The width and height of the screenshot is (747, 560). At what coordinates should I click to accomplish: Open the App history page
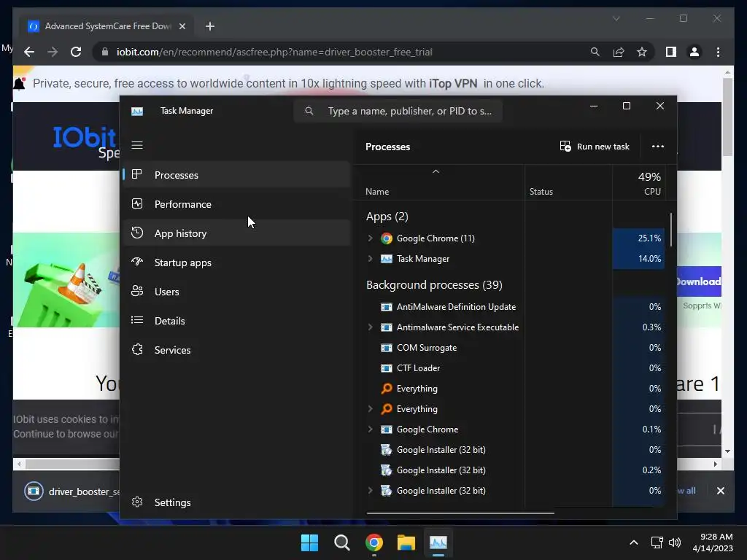(x=237, y=233)
